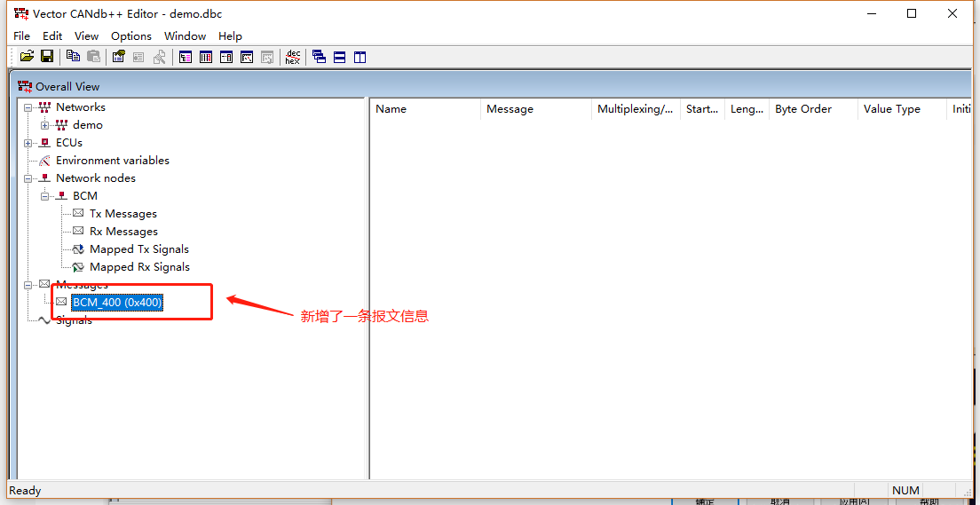980x505 pixels.
Task: Click the Start bit column header
Action: click(702, 109)
